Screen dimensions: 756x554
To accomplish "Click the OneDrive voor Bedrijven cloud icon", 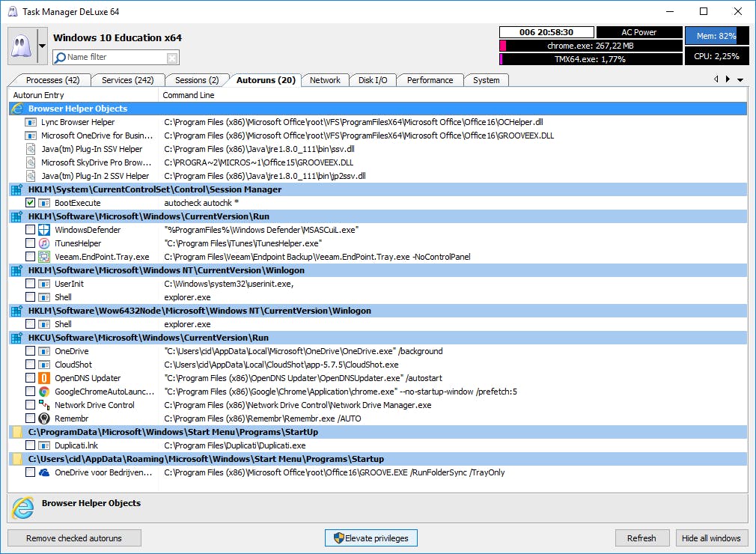I will click(x=44, y=472).
